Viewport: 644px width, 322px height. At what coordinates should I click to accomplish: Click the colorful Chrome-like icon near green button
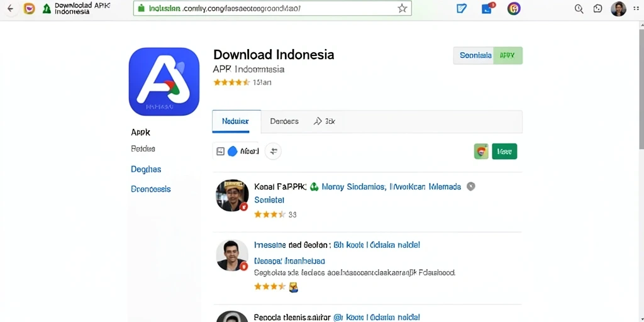pos(481,152)
